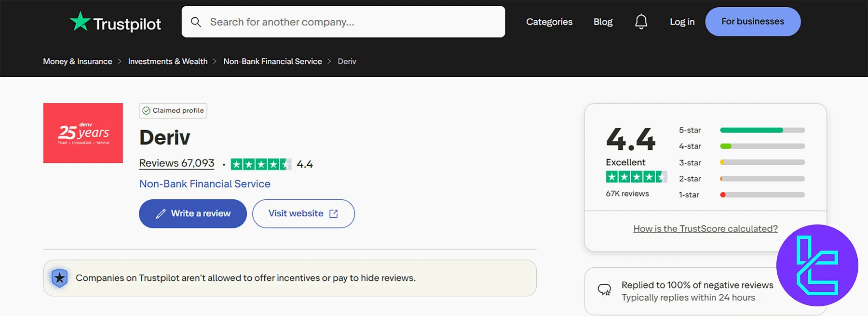Click the Trustpilot star logo
Screen dimensions: 868x316
point(80,21)
